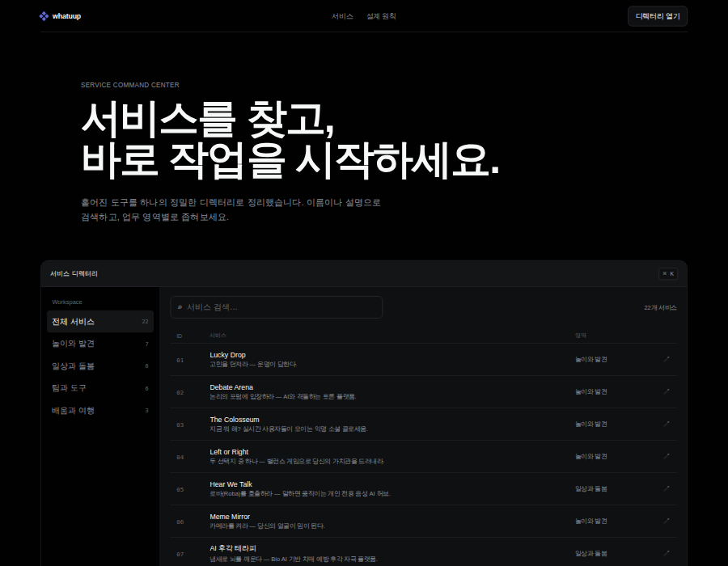728x566 pixels.
Task: Open the 서비스 nav link
Action: tap(342, 16)
